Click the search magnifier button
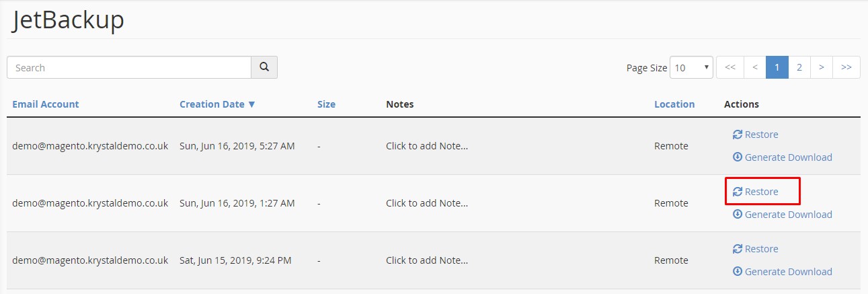Viewport: 868px width, 294px height. [x=264, y=67]
